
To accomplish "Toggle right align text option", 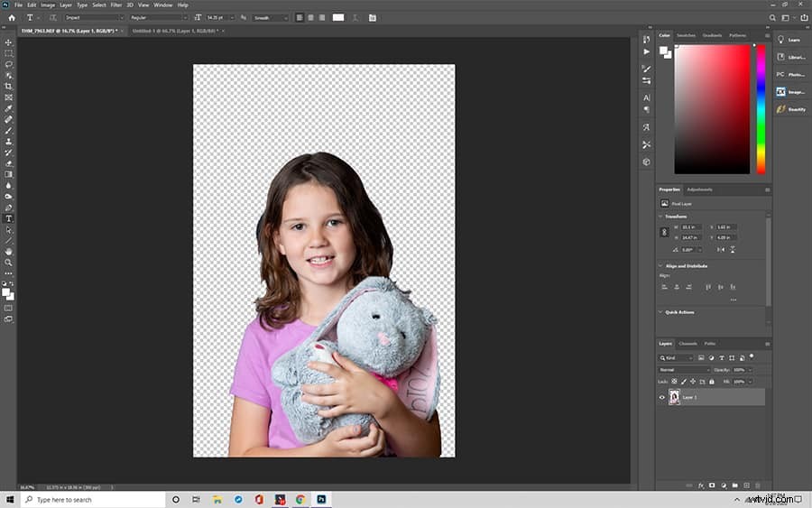I will [x=322, y=18].
